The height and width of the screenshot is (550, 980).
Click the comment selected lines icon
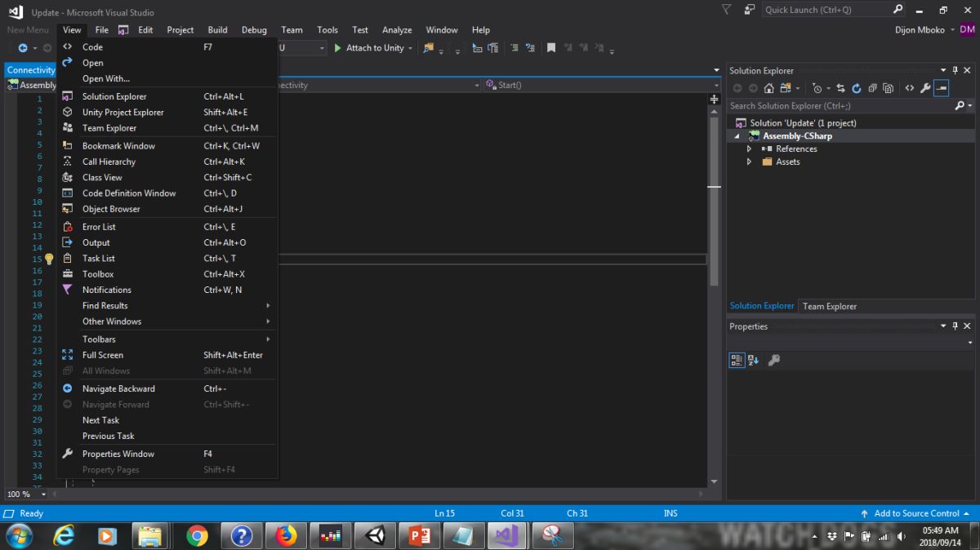515,48
